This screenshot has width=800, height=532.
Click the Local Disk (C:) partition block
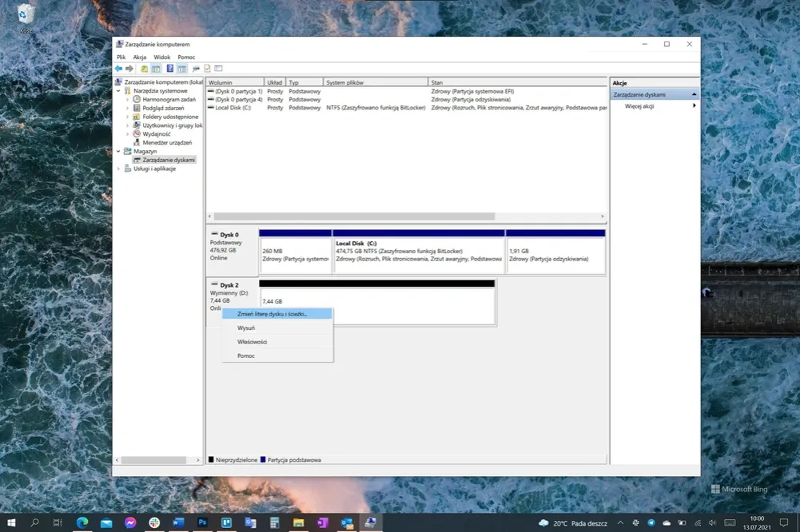click(x=418, y=251)
